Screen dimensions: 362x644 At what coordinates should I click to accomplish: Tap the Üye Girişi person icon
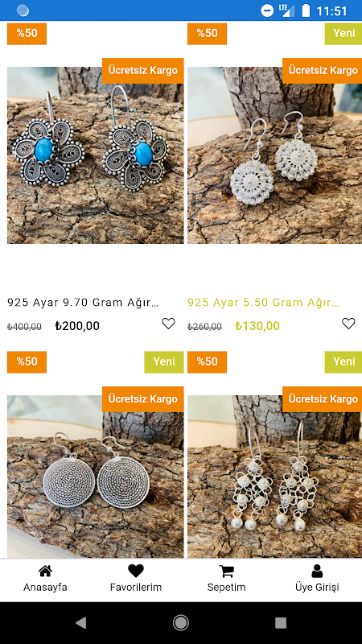point(317,572)
